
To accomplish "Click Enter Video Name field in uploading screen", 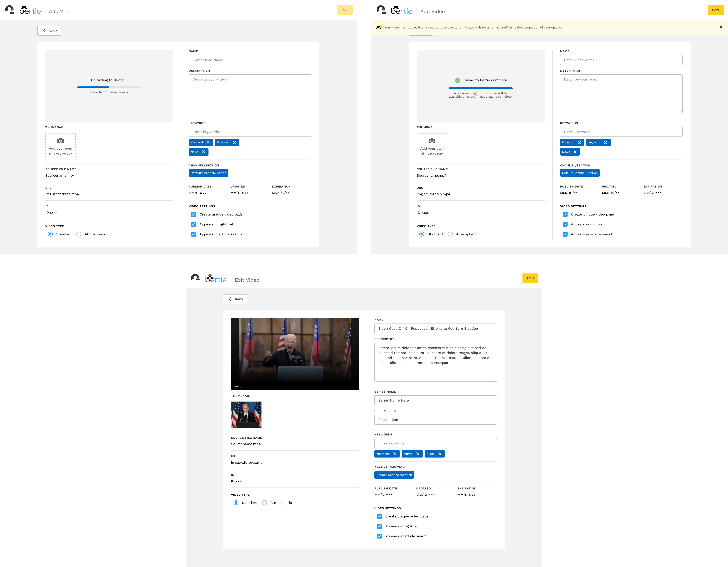I will 250,60.
